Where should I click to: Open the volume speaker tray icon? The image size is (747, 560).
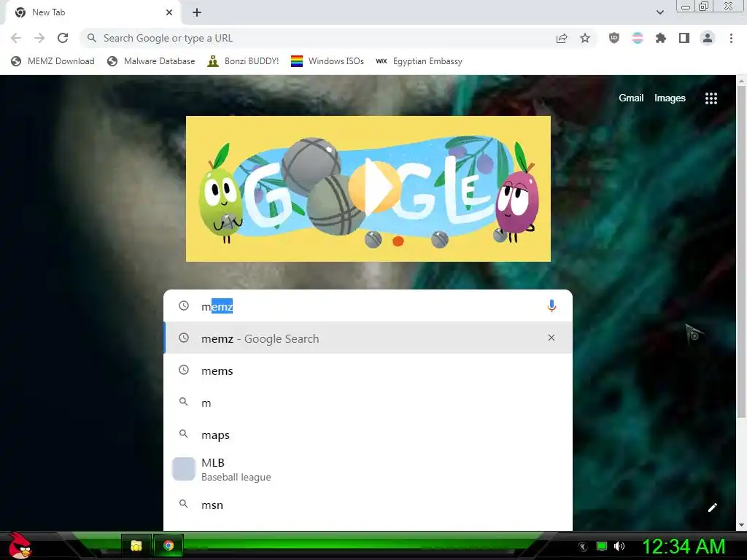[x=619, y=546]
